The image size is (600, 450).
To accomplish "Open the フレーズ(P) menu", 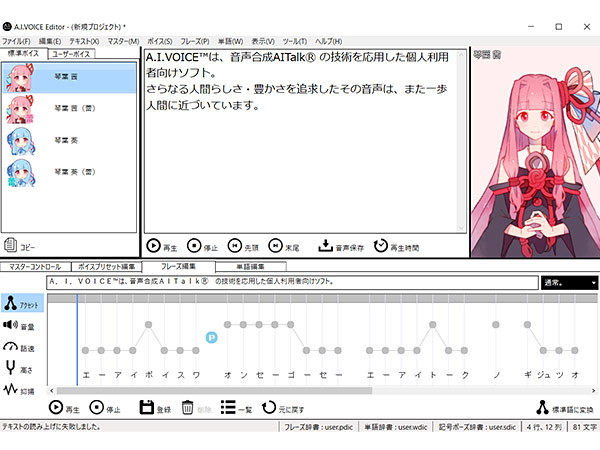I will (x=195, y=41).
